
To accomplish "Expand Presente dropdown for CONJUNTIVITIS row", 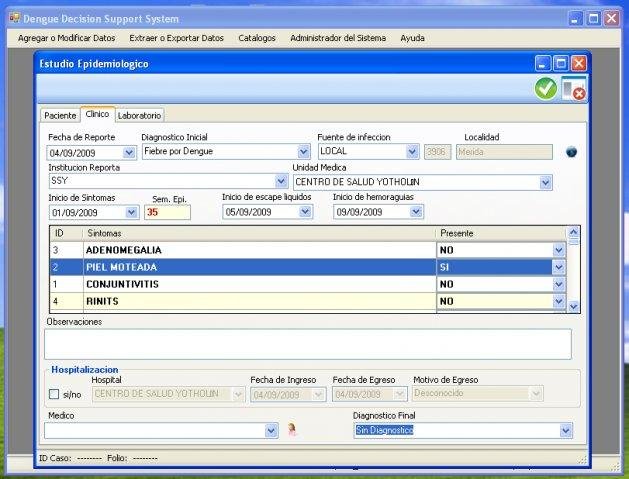I will 559,284.
